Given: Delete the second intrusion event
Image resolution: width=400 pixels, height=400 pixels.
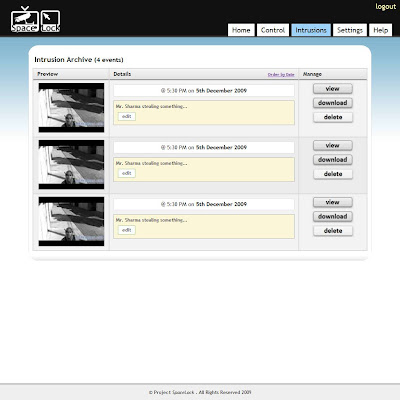Looking at the screenshot, I should pos(333,174).
